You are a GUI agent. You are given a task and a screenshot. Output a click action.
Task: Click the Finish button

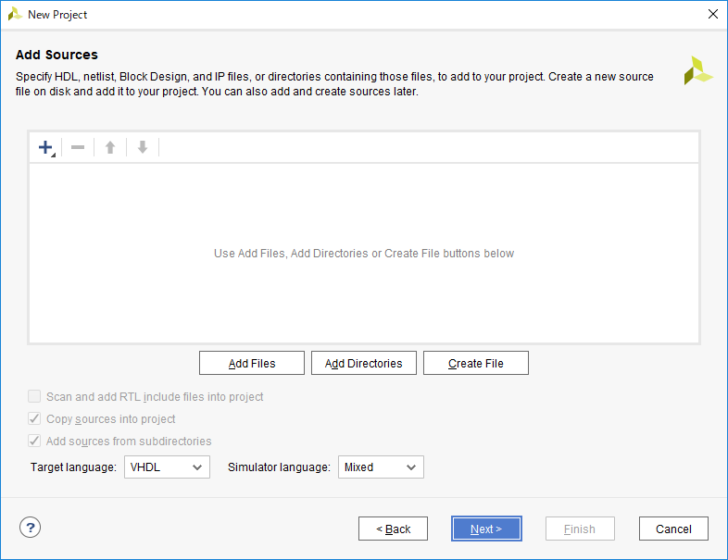pyautogui.click(x=580, y=529)
